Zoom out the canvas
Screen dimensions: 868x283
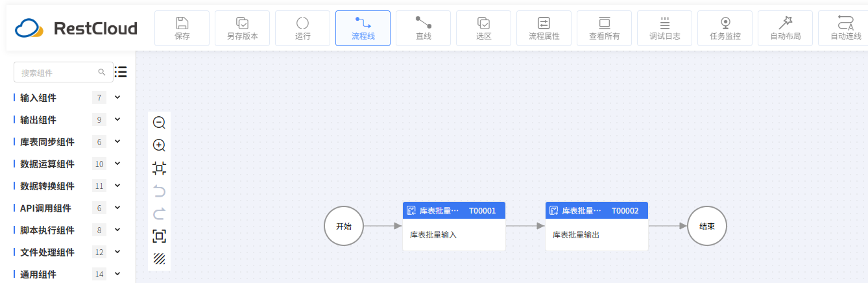coord(159,122)
